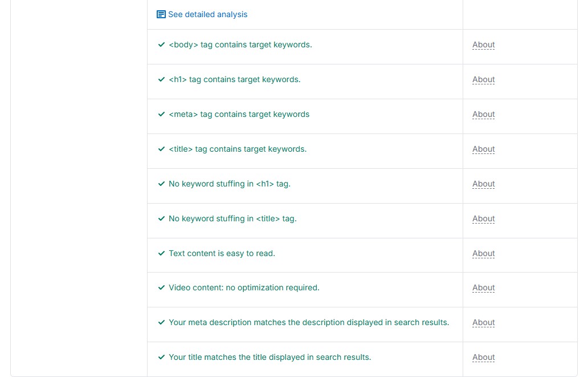588x377 pixels.
Task: Click the checkmark for no h1 keyword stuffing
Action: (x=161, y=184)
